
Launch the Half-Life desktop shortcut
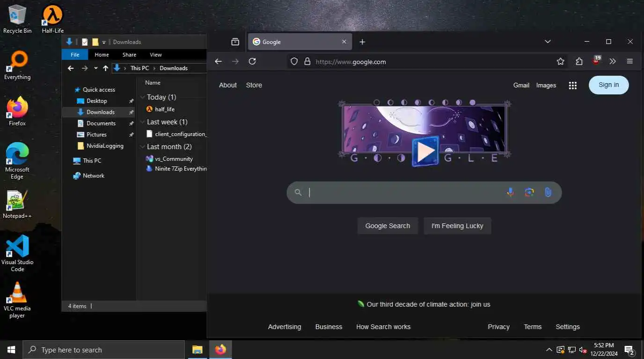(52, 19)
